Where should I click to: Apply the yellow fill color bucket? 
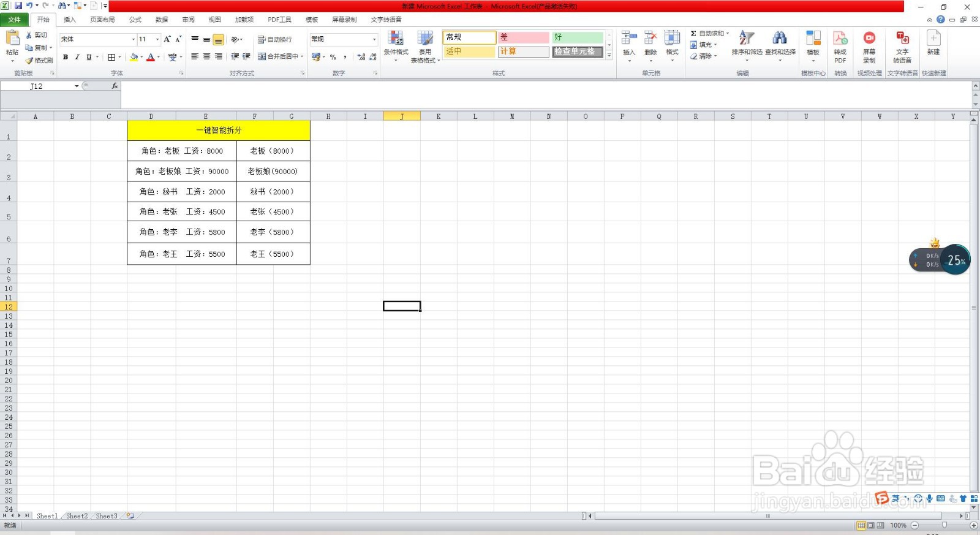tap(134, 57)
